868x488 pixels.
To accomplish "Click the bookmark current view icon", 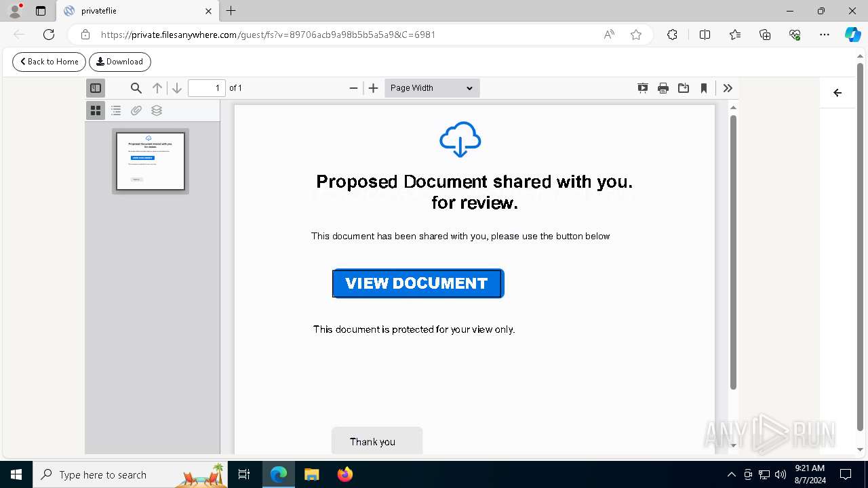I will [x=704, y=88].
